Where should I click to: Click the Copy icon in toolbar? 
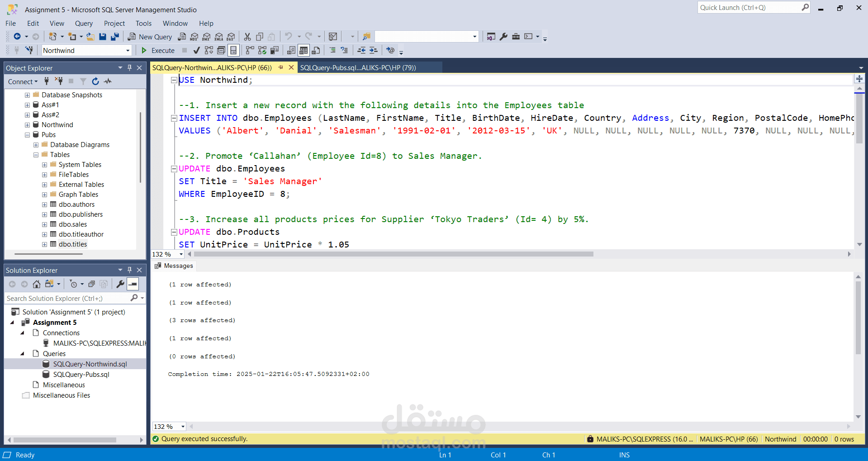(260, 37)
